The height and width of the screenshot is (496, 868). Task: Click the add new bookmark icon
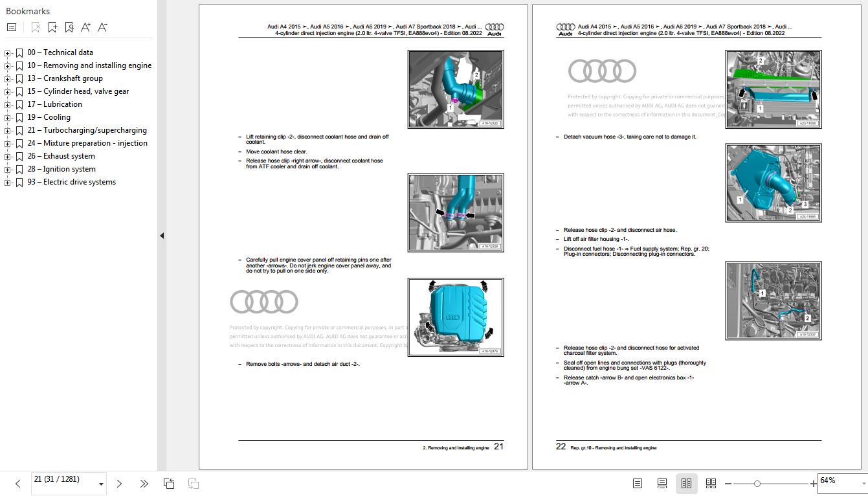tap(52, 27)
